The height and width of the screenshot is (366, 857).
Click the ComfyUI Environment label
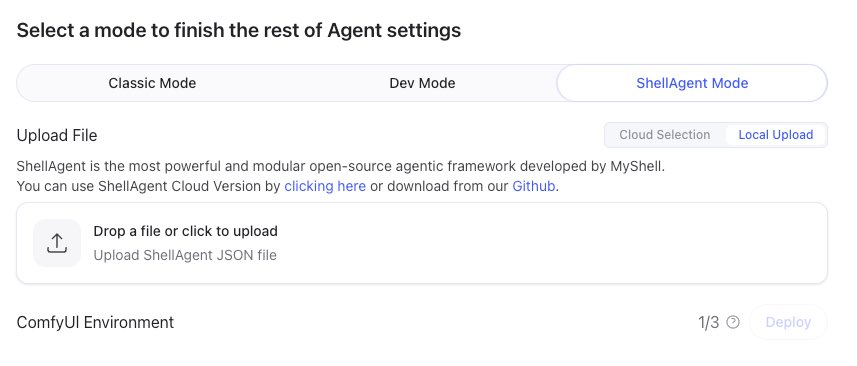95,322
